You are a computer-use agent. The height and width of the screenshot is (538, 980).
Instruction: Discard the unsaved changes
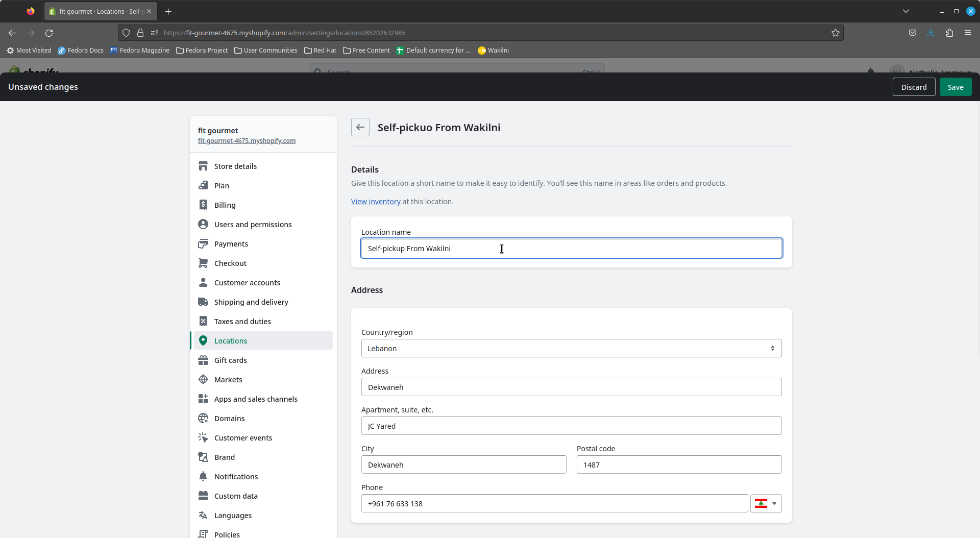click(913, 87)
